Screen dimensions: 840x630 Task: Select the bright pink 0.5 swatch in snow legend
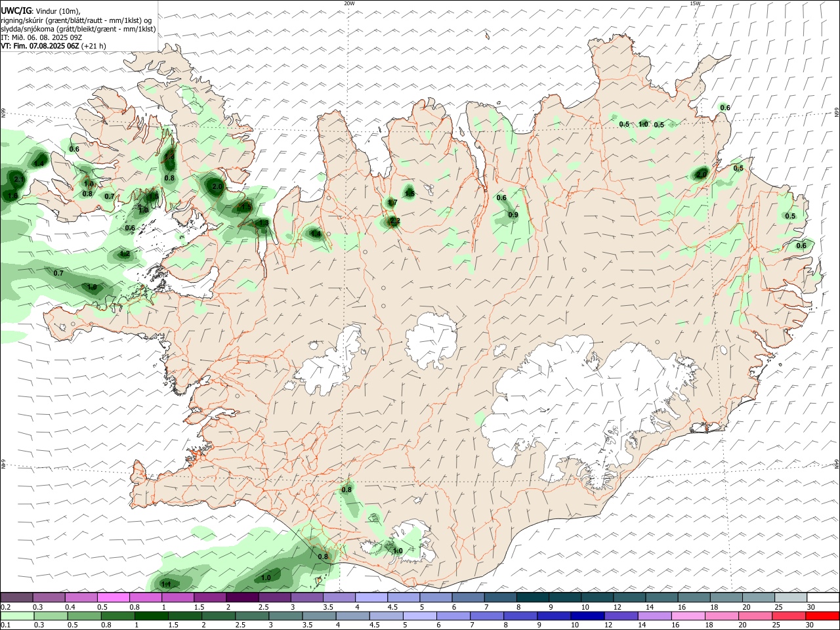click(x=114, y=598)
